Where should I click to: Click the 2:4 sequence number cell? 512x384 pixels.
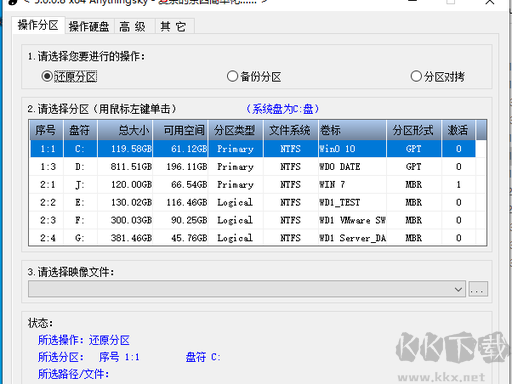point(48,238)
